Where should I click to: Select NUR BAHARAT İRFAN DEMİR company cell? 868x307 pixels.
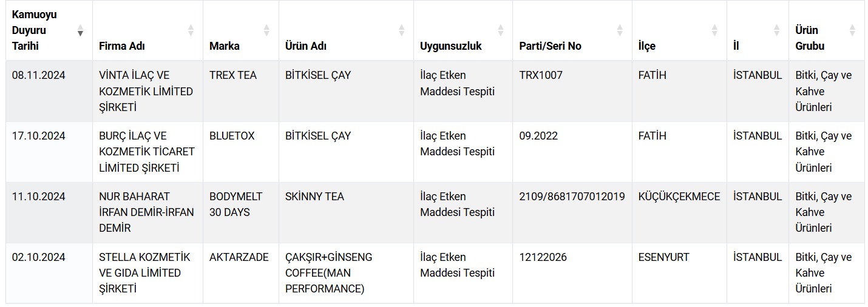click(x=147, y=212)
